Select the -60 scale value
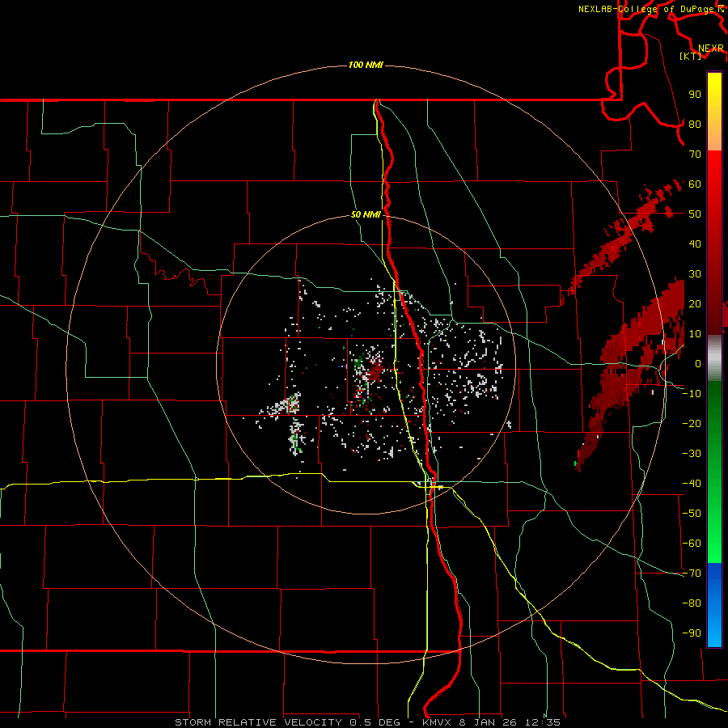Viewport: 728px width, 728px height. pos(692,544)
